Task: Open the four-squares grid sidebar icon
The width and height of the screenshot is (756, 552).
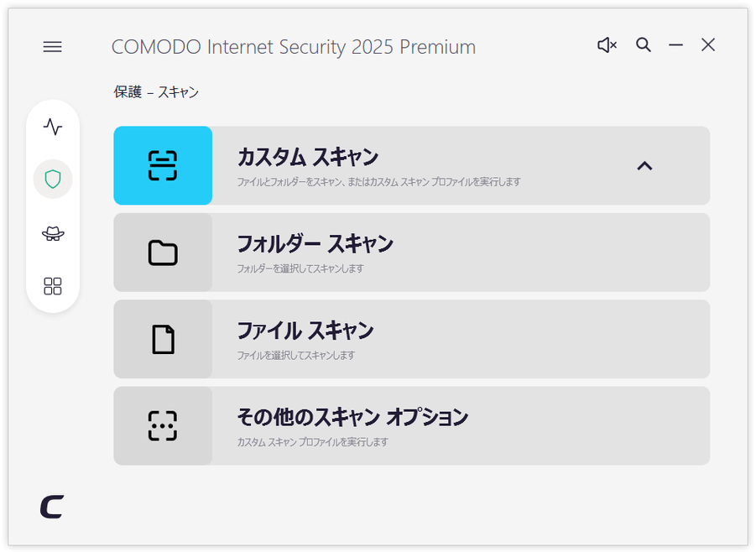Action: coord(53,286)
